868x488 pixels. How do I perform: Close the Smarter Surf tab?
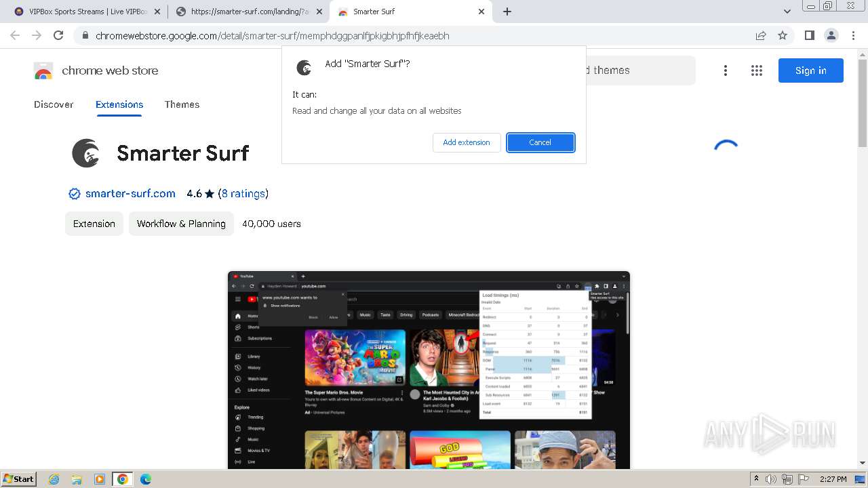(x=481, y=12)
